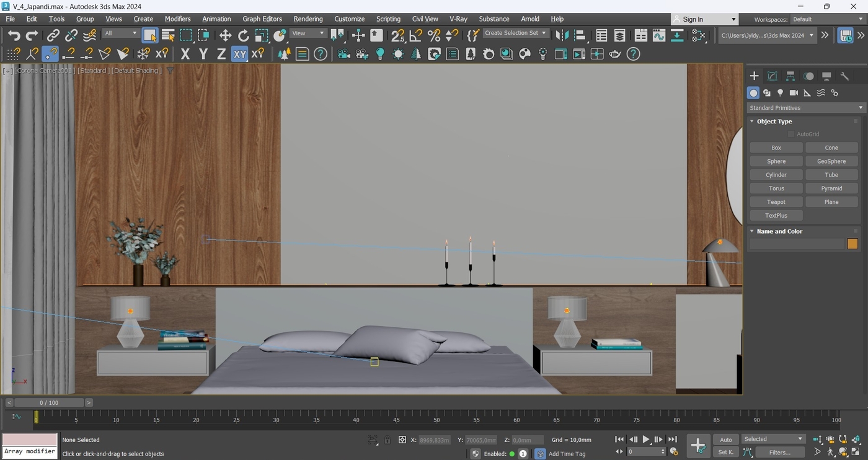Toggle Auto Key animation mode
Viewport: 868px width, 460px height.
pos(725,440)
